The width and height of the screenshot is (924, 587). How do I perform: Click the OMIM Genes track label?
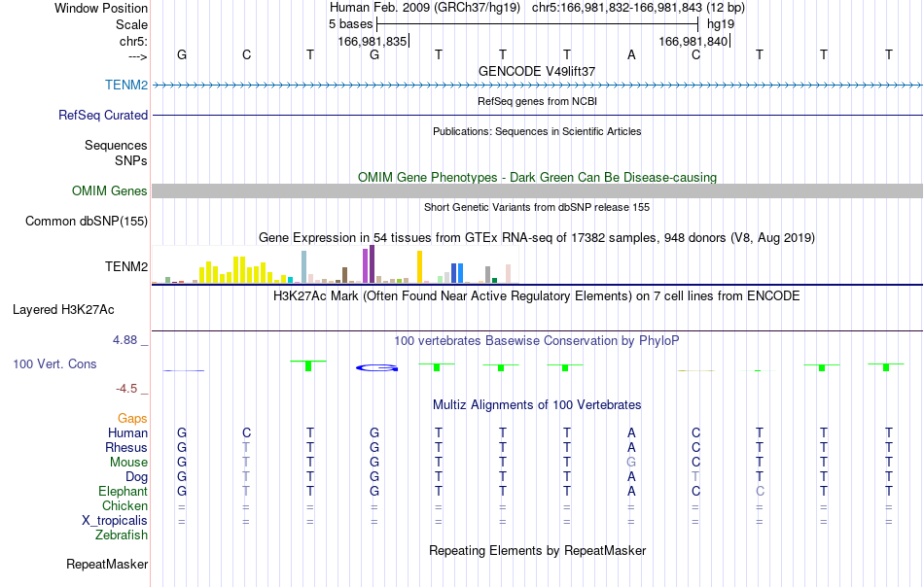110,190
